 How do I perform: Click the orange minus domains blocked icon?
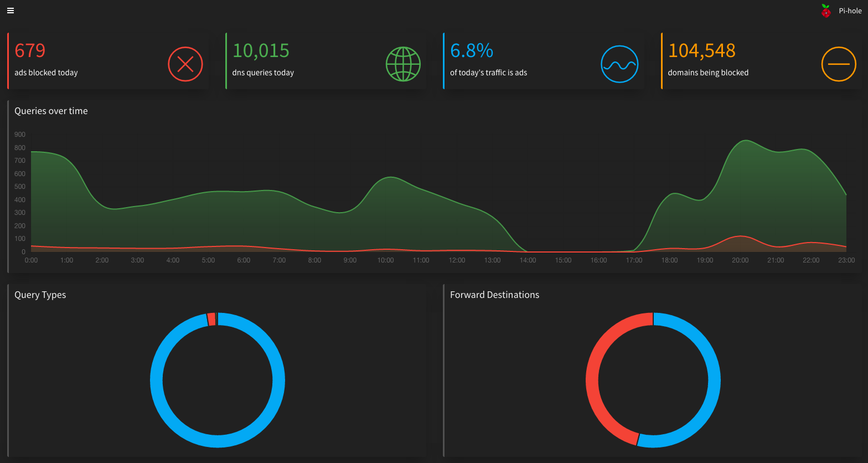(x=838, y=64)
